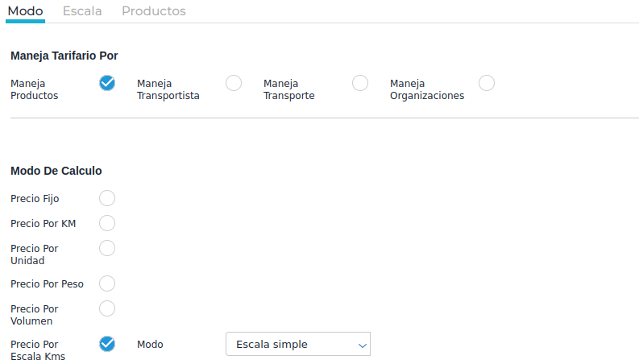Select the Precio Fijo checkbox
The width and height of the screenshot is (639, 364).
click(x=107, y=198)
